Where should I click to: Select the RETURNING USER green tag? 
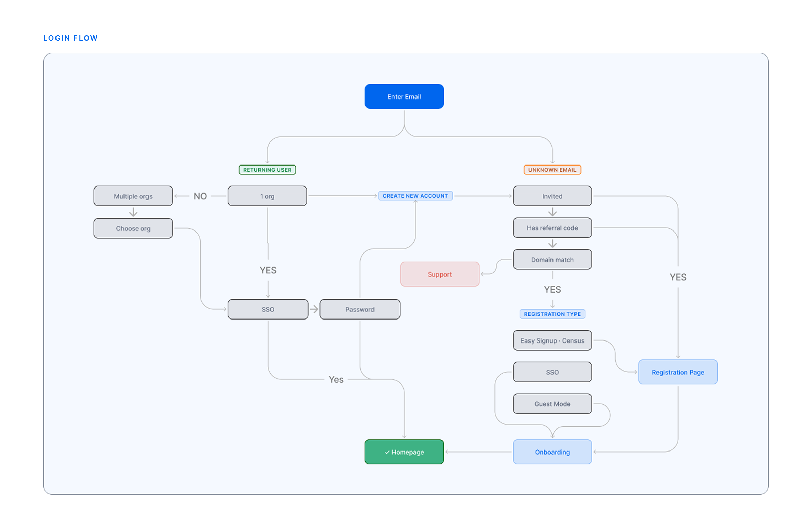tap(267, 170)
